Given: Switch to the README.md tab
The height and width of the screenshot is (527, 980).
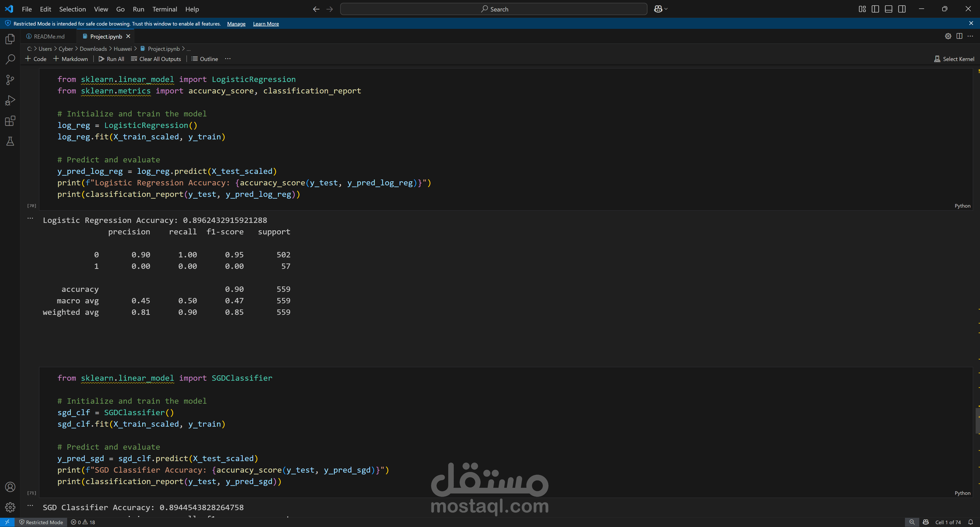Looking at the screenshot, I should (x=49, y=37).
